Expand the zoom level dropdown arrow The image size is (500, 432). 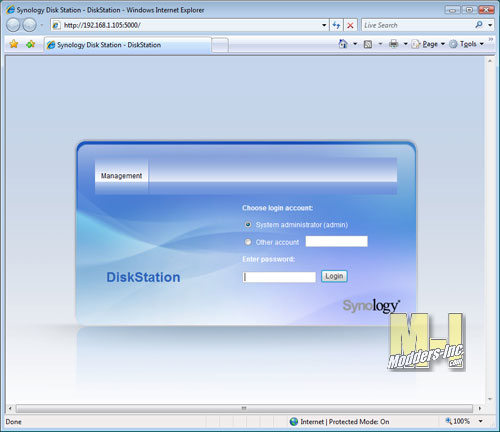481,421
